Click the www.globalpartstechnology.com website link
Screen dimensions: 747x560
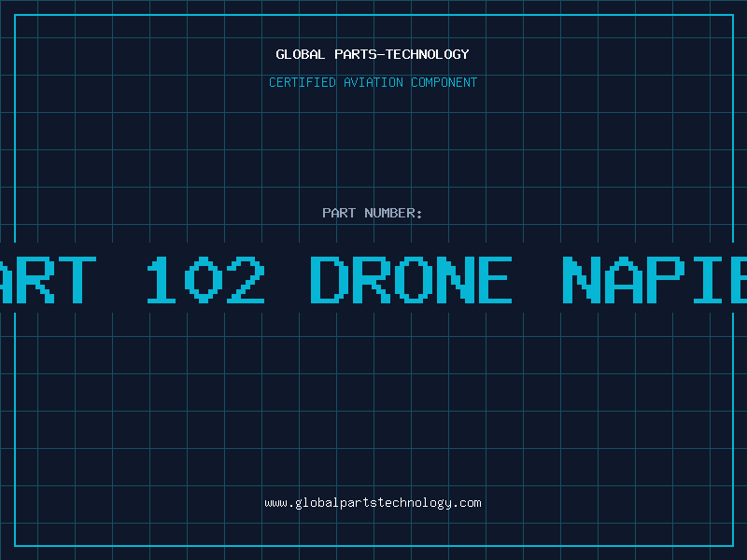tap(373, 503)
